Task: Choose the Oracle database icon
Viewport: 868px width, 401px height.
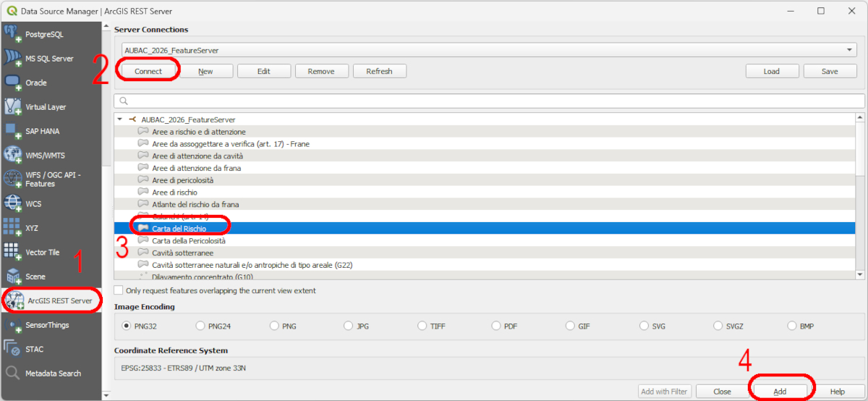Action: [x=13, y=83]
